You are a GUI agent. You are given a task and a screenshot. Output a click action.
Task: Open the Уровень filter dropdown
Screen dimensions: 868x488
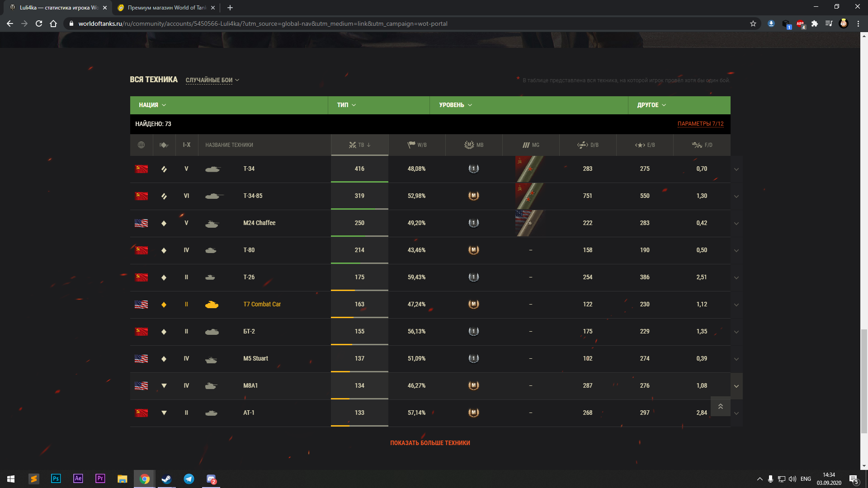pyautogui.click(x=455, y=105)
